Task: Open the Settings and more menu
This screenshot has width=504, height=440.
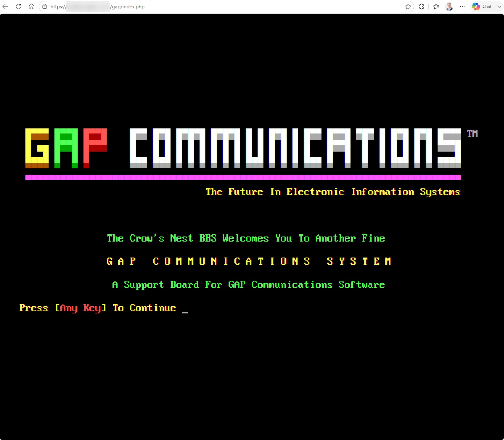Action: click(x=462, y=7)
